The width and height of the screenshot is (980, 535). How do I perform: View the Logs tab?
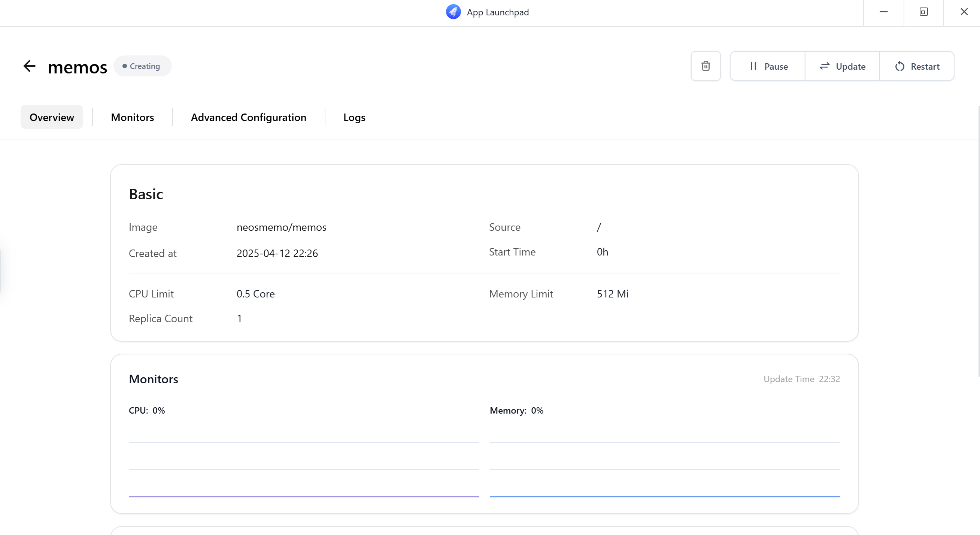coord(354,117)
